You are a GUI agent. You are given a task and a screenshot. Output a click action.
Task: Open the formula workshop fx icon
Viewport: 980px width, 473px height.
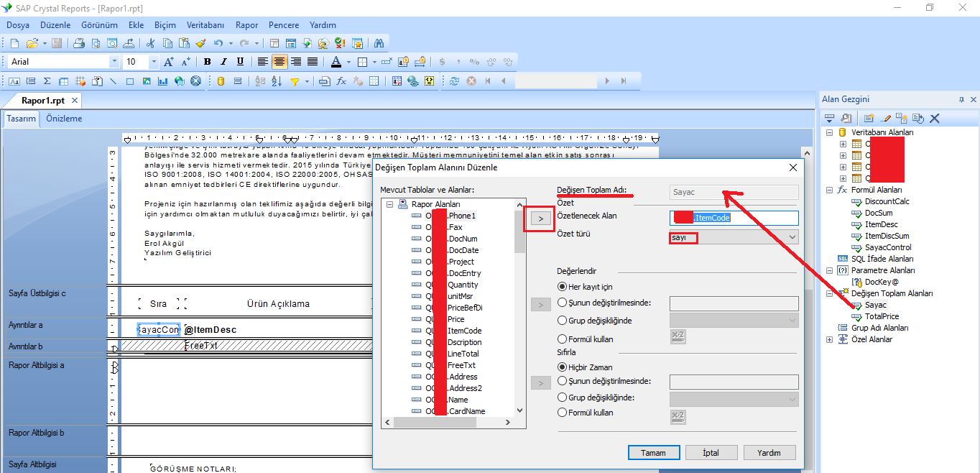(x=341, y=81)
